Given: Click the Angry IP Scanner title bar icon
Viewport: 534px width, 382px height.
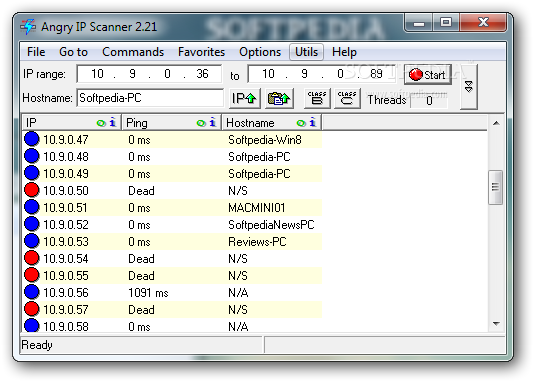Looking at the screenshot, I should tap(28, 27).
